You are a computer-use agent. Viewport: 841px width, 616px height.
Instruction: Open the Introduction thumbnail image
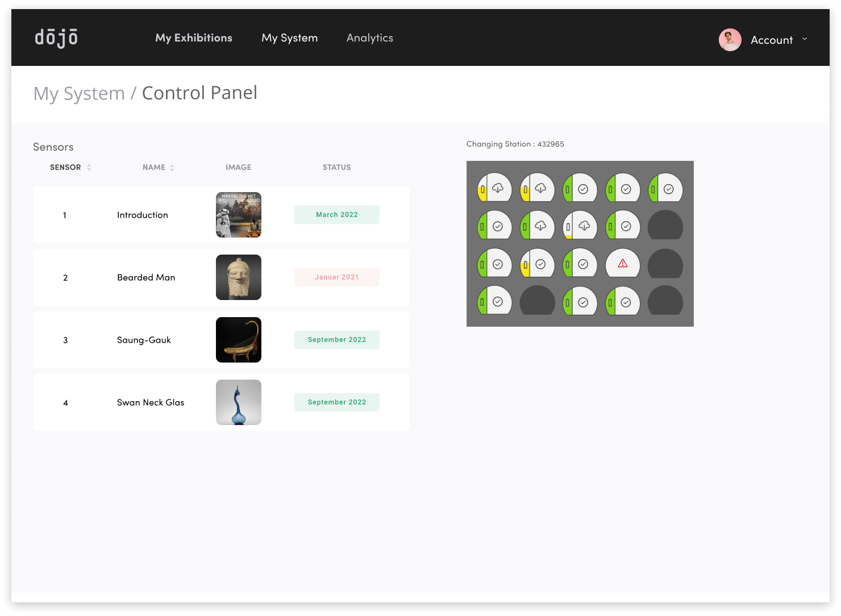tap(239, 215)
